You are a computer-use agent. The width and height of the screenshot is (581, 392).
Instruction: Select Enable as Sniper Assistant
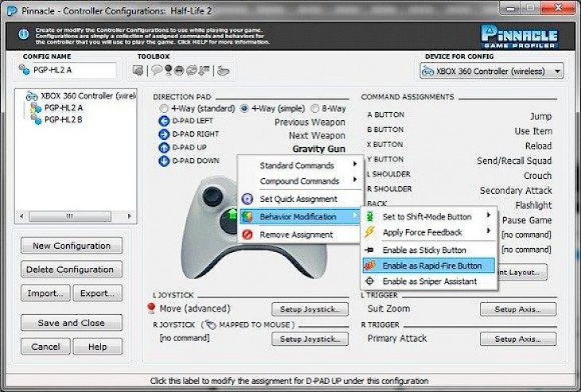pyautogui.click(x=429, y=281)
